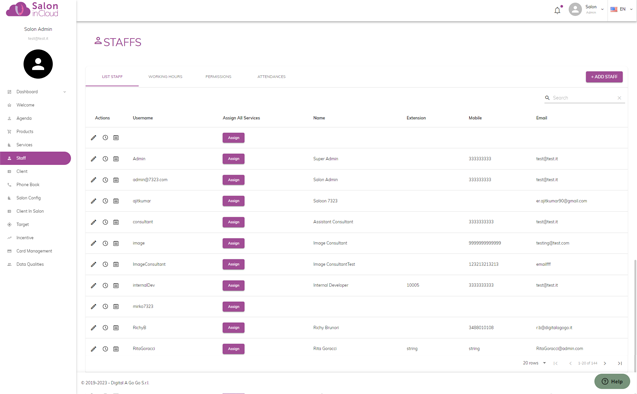
Task: Click Assign button for image staff row
Action: pos(234,243)
